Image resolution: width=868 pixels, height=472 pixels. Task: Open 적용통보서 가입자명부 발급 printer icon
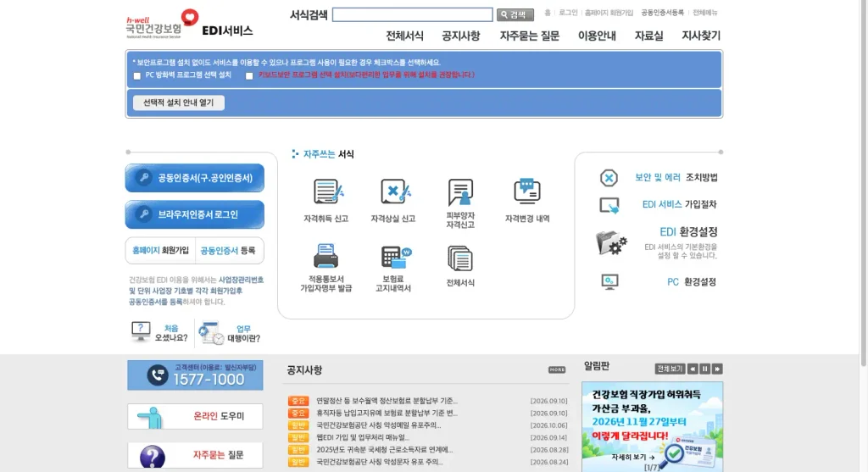click(326, 256)
